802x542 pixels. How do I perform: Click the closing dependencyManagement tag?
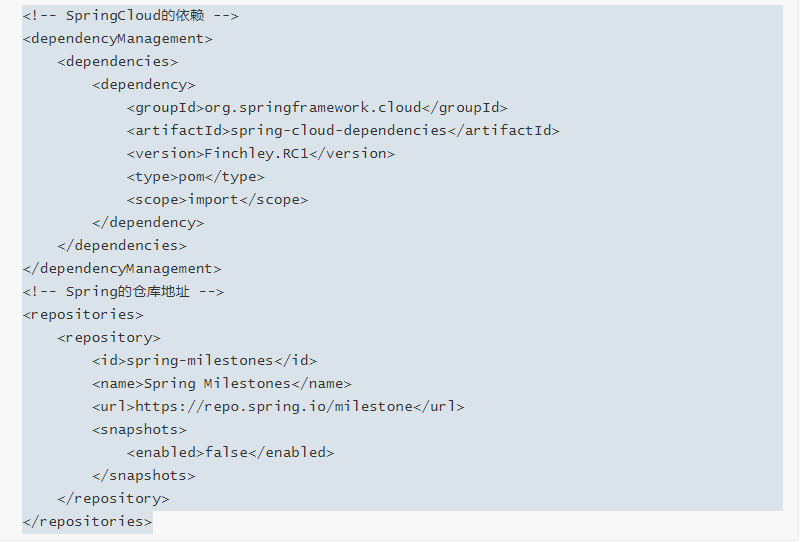pyautogui.click(x=122, y=269)
